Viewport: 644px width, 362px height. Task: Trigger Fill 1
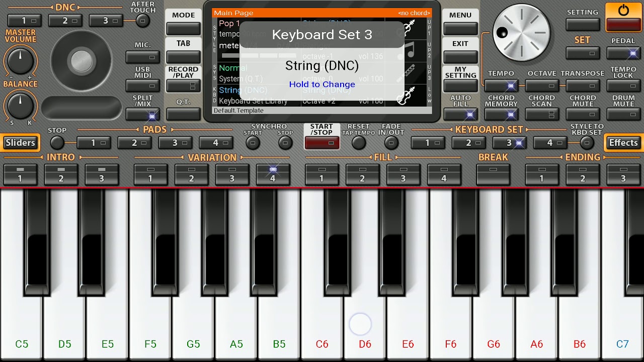tap(321, 174)
